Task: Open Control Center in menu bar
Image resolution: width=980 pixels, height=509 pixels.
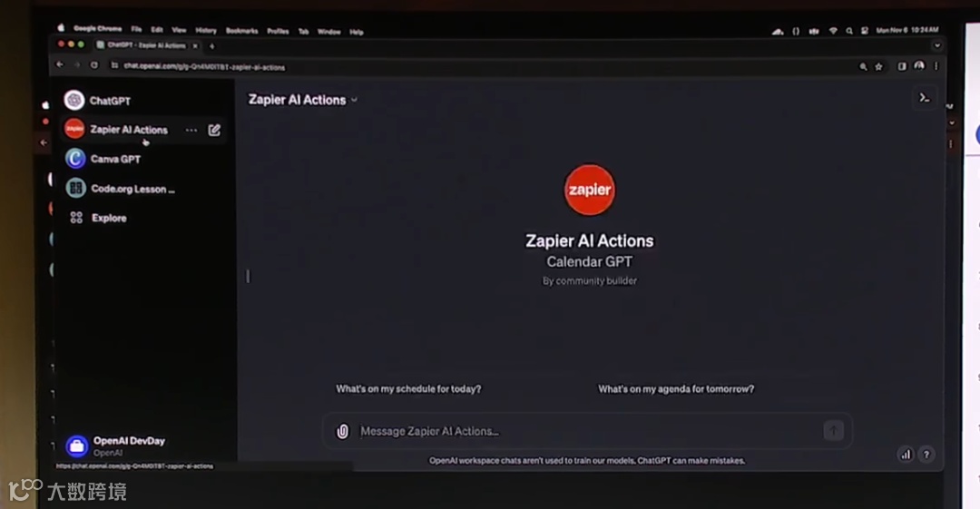Action: tap(865, 31)
